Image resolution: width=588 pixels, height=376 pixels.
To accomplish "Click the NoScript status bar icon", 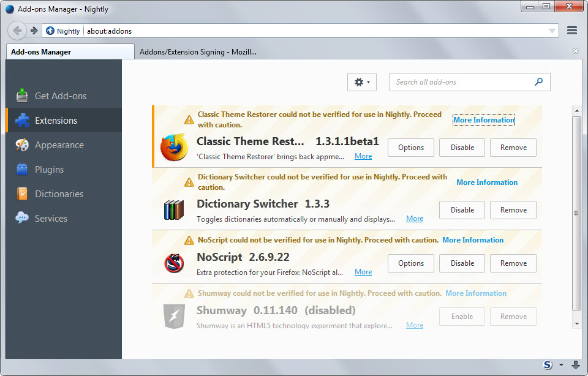I will click(x=548, y=365).
